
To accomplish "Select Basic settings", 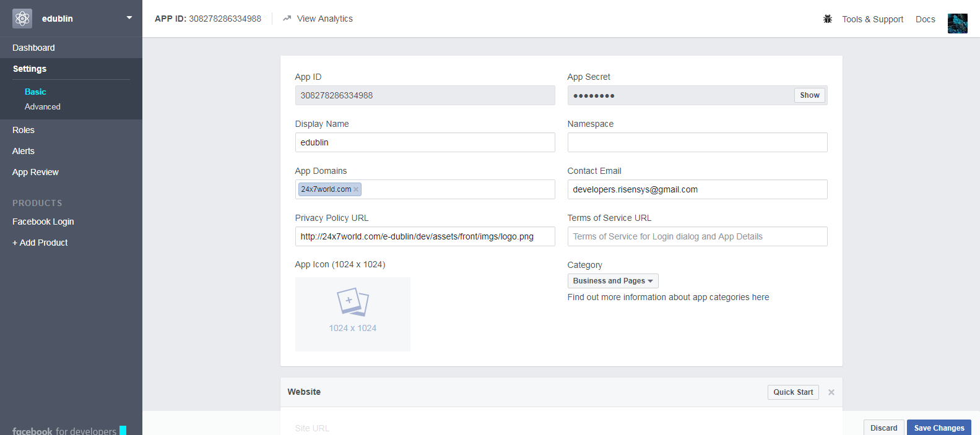I will pyautogui.click(x=35, y=92).
